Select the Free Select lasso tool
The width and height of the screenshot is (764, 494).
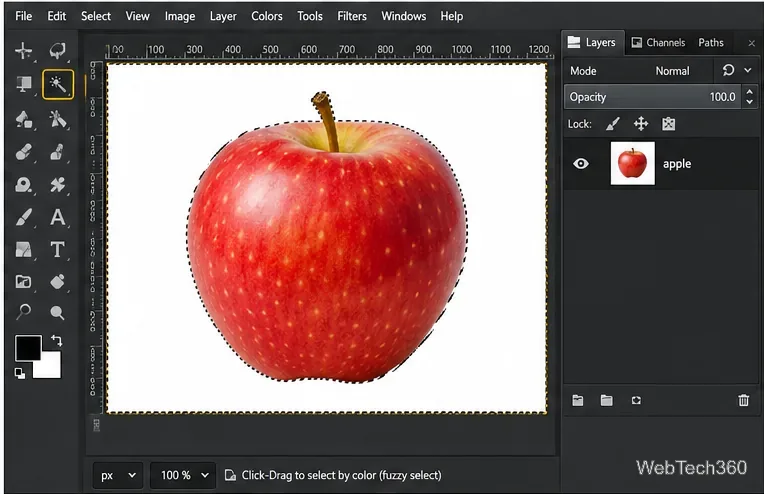coord(57,50)
